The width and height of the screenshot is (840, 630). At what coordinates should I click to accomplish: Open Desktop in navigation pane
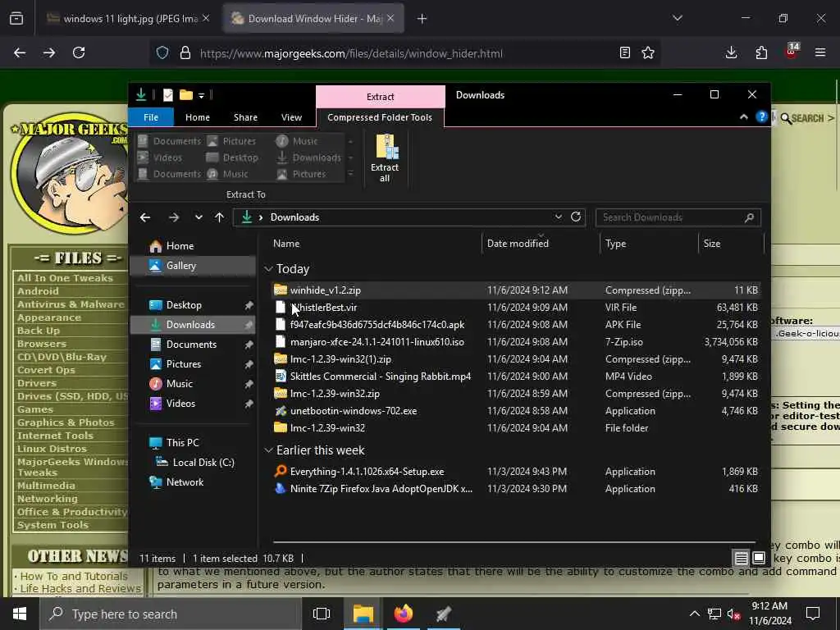point(184,305)
